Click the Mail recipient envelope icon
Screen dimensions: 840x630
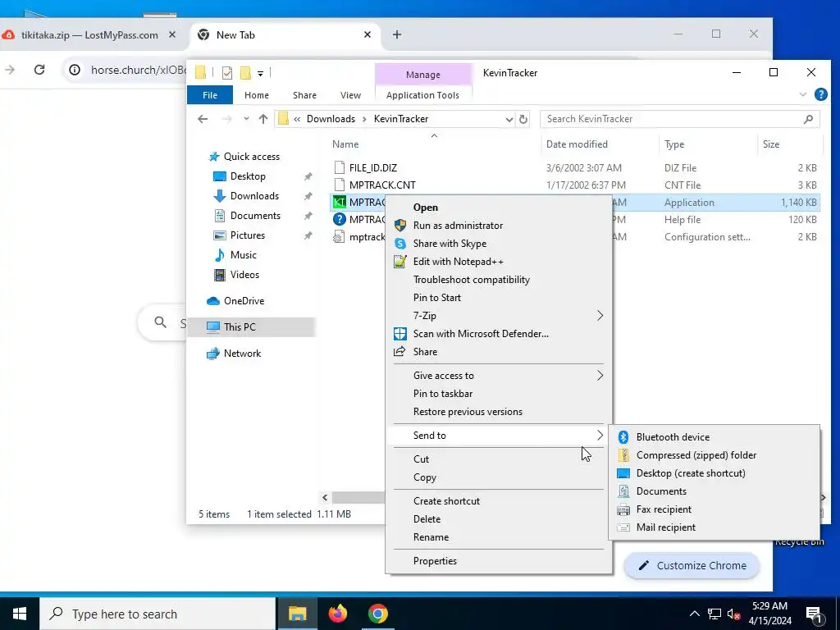[623, 527]
